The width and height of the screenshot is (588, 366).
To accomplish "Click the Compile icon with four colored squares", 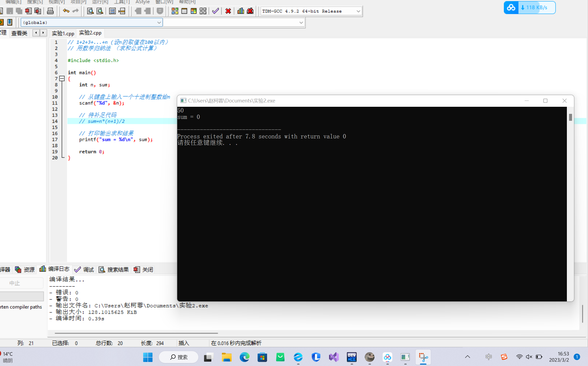I will [x=175, y=11].
